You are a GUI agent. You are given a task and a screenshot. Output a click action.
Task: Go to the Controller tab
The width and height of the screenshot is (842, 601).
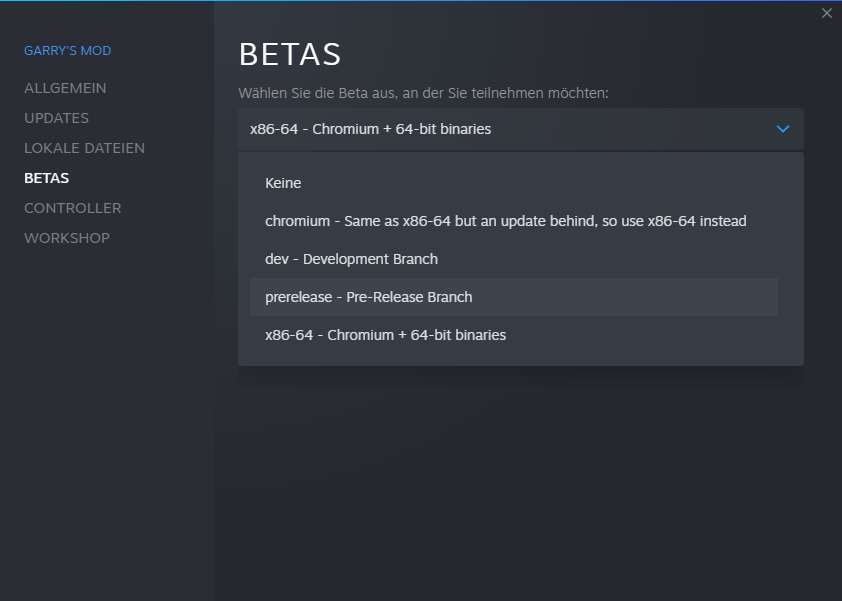72,208
